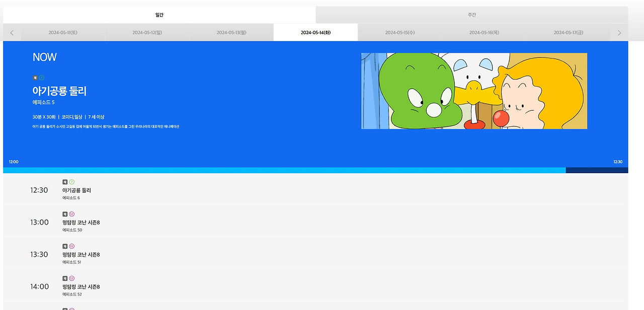
Task: Select date 2024-05-16(목)
Action: point(484,33)
